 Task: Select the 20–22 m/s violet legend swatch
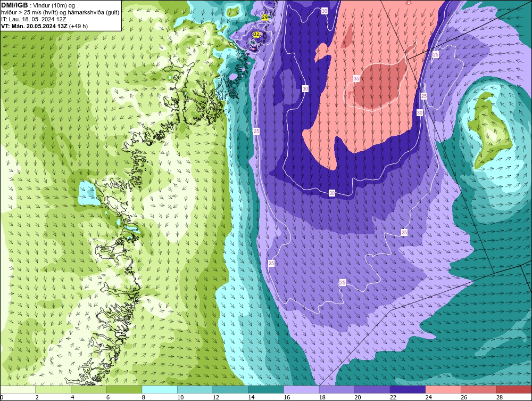[372, 389]
